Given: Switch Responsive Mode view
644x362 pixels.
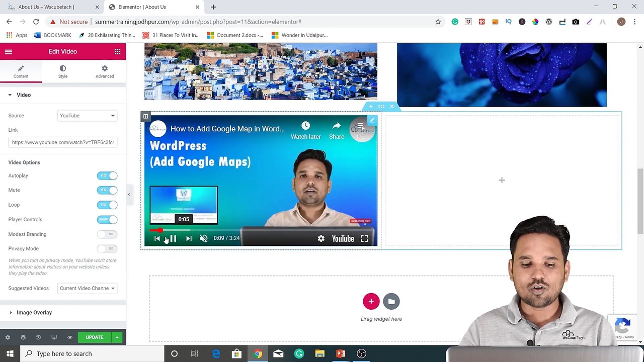Looking at the screenshot, I should click(x=54, y=337).
